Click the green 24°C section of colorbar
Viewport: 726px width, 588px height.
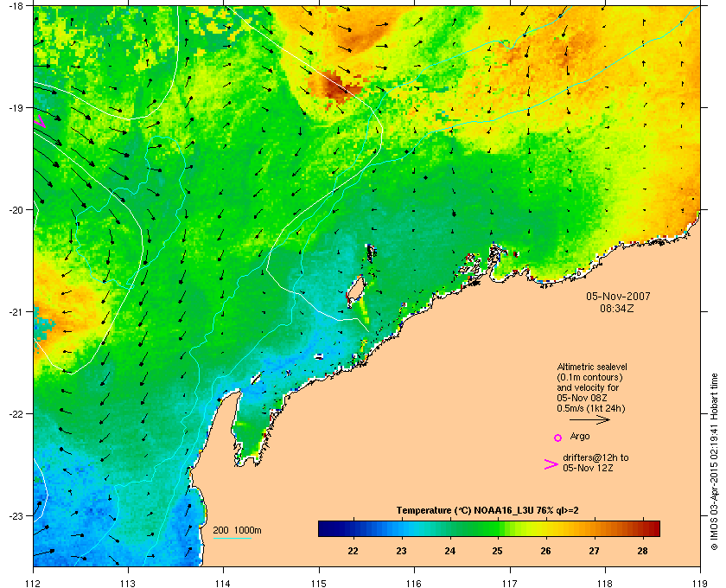(449, 528)
